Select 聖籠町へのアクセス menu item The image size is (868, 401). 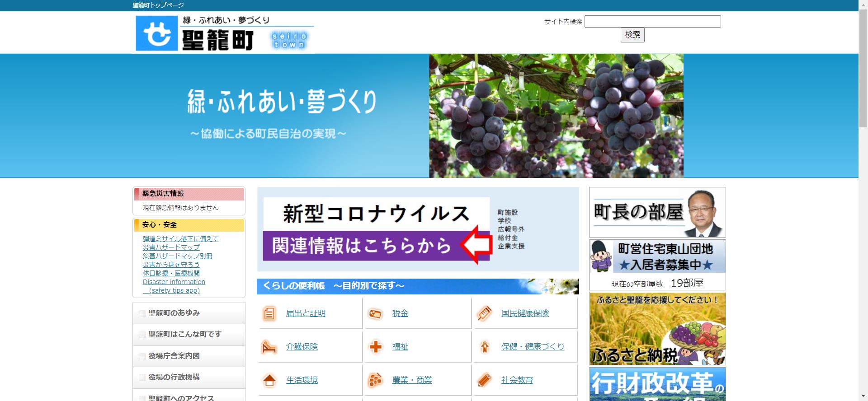189,396
